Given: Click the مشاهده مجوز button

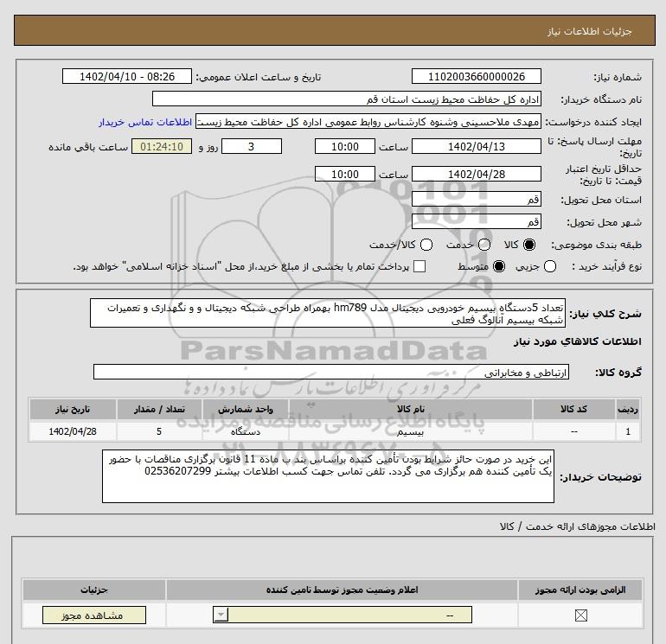Looking at the screenshot, I should point(94,615).
